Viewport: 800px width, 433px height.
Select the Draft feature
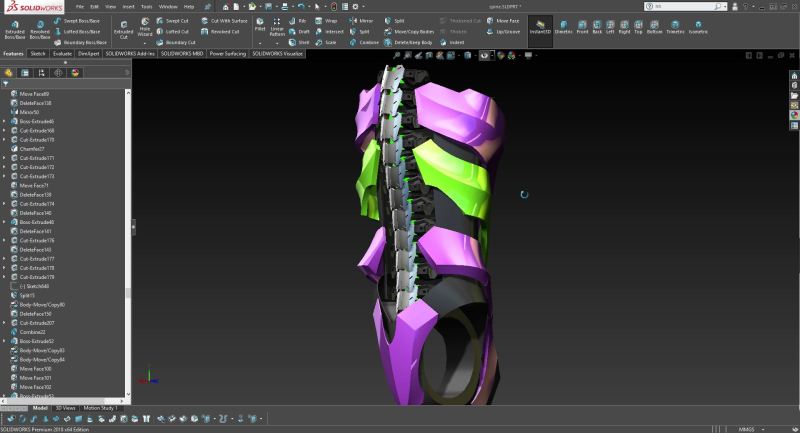coord(299,32)
